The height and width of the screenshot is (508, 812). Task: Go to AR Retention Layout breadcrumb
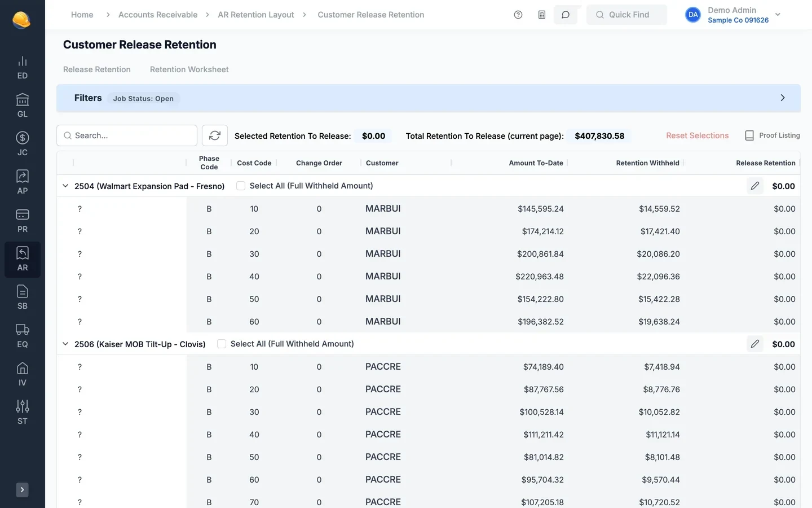click(256, 15)
